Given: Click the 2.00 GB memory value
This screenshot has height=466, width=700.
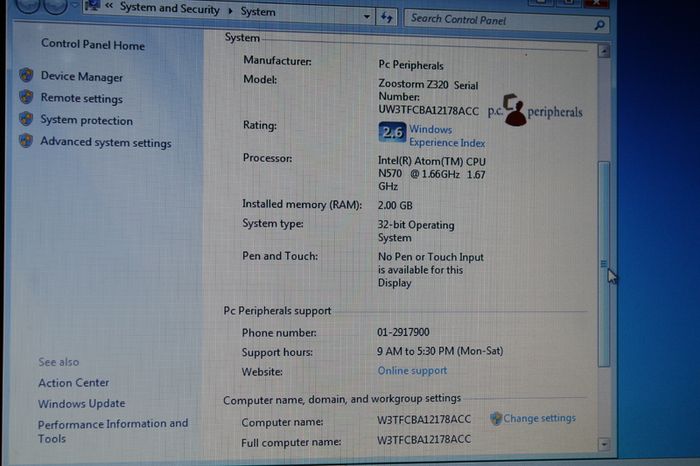Looking at the screenshot, I should click(x=395, y=205).
